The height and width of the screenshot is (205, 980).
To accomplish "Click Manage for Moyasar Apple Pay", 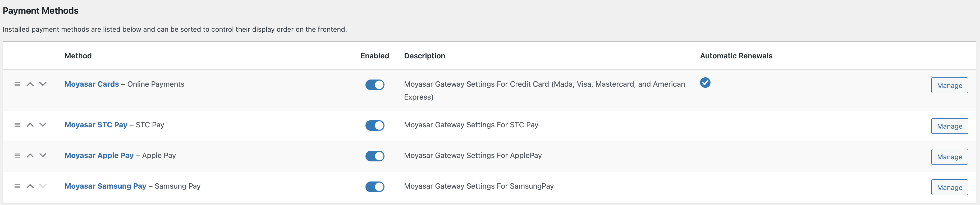I will pyautogui.click(x=949, y=157).
